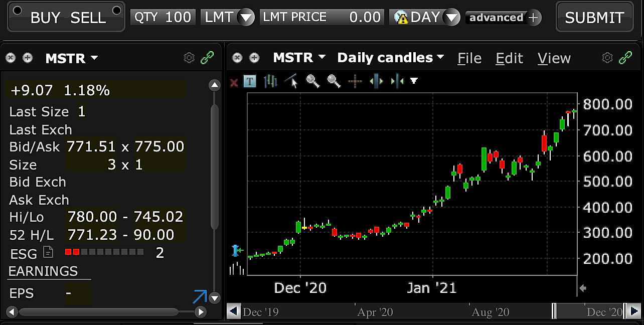Viewport: 644px width, 325px height.
Task: Click the expand-outward bar spacing icon
Action: pyautogui.click(x=377, y=81)
